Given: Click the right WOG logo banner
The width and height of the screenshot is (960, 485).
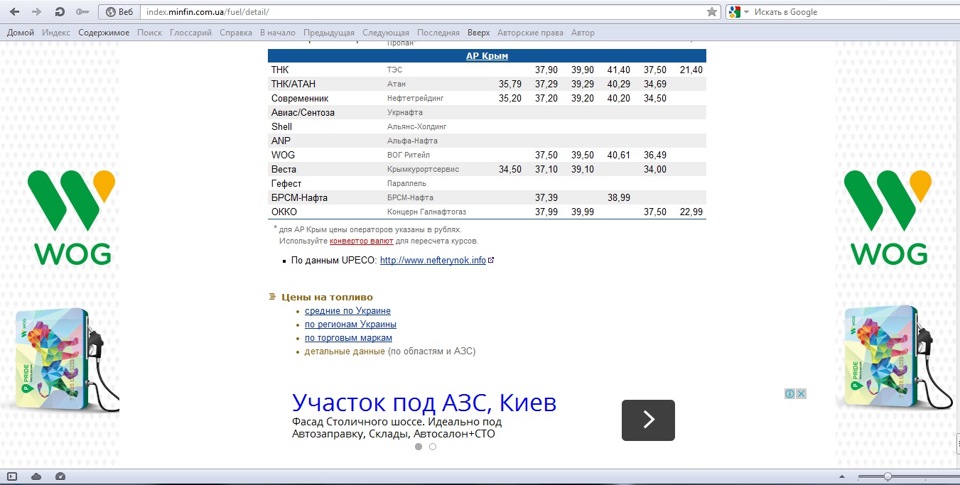Looking at the screenshot, I should coord(888,217).
